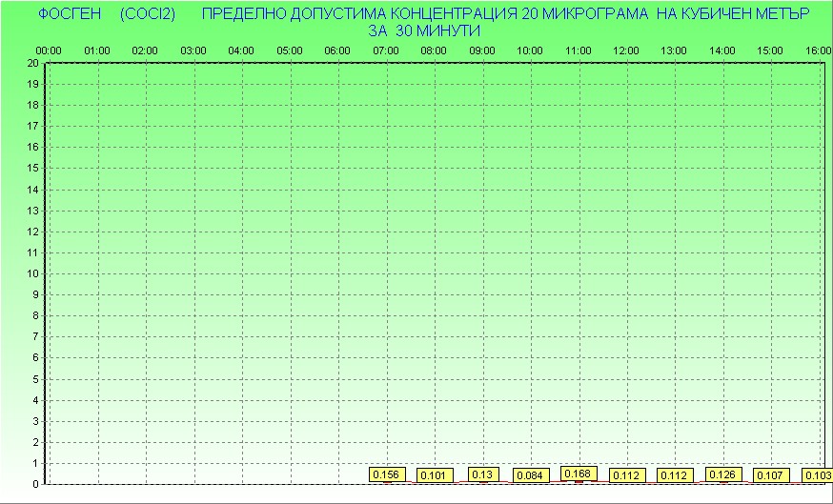
Task: Click the y-axis value 0 label
Action: (36, 484)
